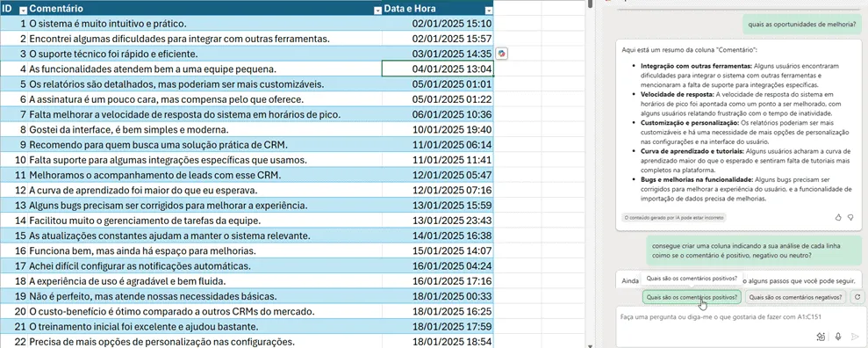868x348 pixels.
Task: Select date cell '06/01/2025 10:36'
Action: [438, 114]
